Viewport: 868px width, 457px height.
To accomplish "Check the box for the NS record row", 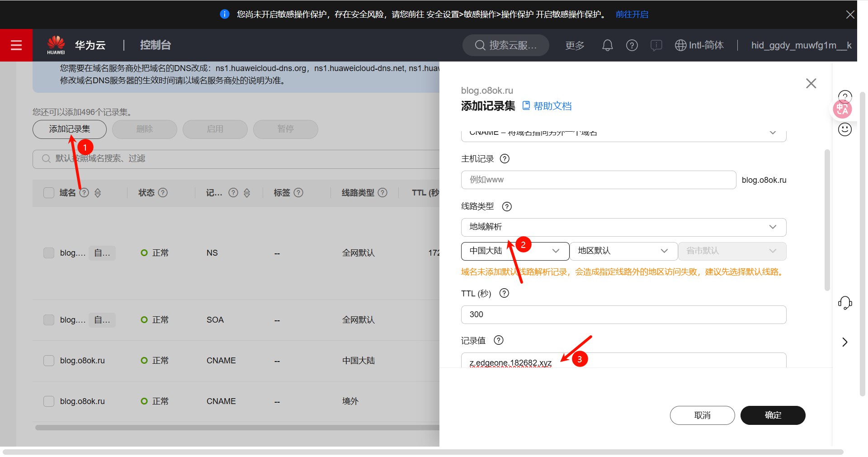I will [x=49, y=253].
